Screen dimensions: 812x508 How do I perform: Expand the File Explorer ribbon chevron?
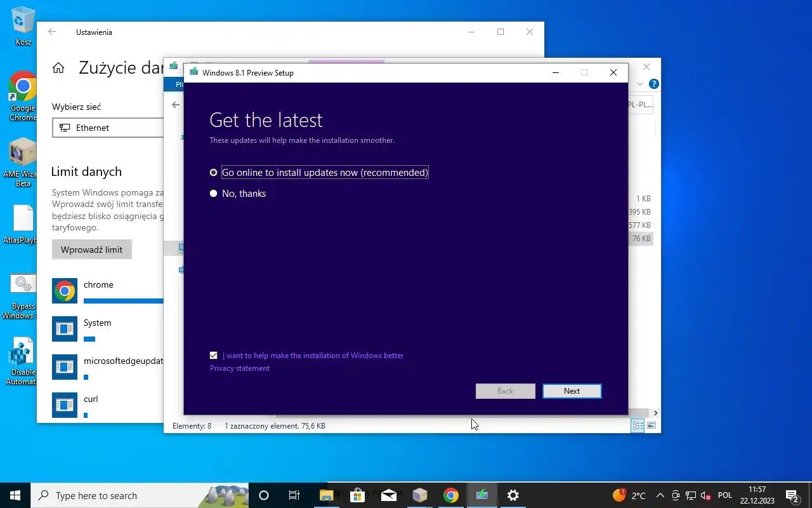tap(640, 84)
